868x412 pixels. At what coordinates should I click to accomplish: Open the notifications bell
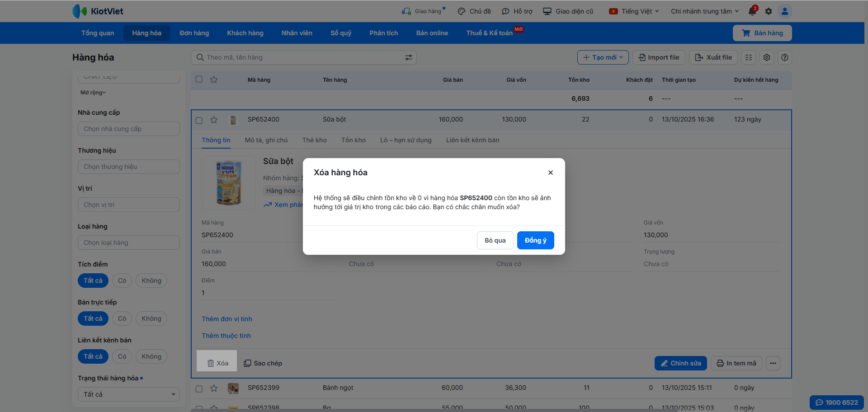[752, 11]
